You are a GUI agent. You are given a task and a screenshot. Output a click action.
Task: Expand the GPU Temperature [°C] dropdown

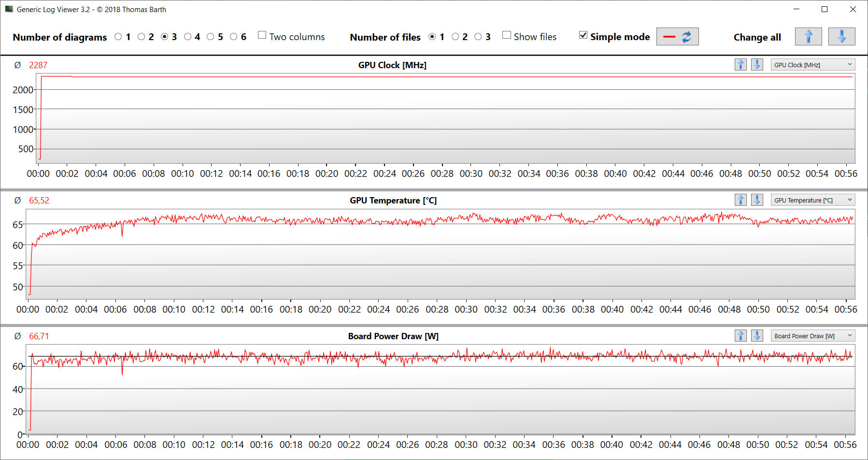[x=812, y=200]
